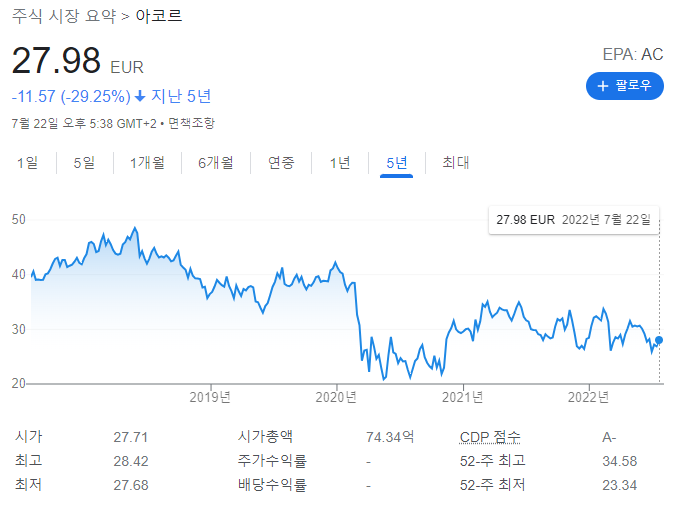Screen dimensions: 679x507
Task: Click the plus icon in 팔로우 button
Action: click(x=603, y=86)
